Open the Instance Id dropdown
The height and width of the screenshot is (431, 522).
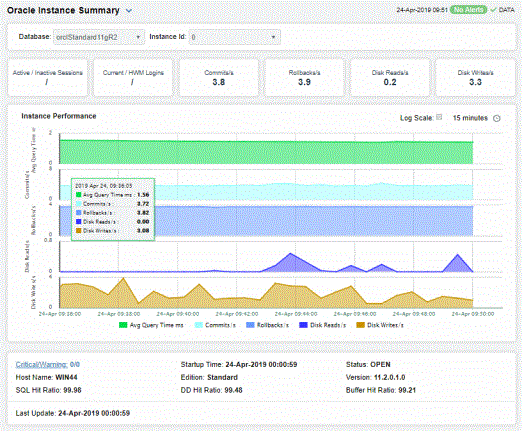pos(235,37)
